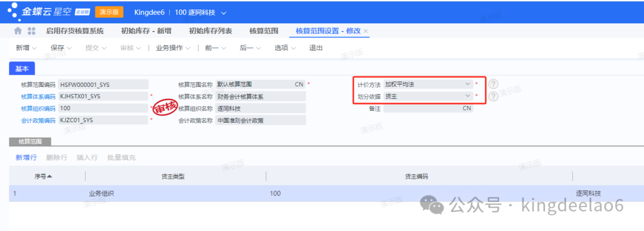Screen dimensions: 644x231
Task: Open the apps grid menu icon
Action: pyautogui.click(x=31, y=31)
